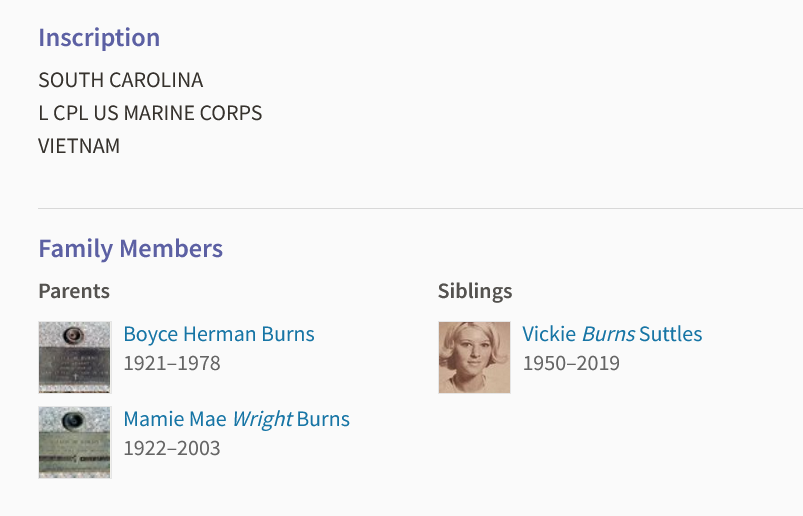Click the divider line below the inscription
The height and width of the screenshot is (516, 803).
(x=420, y=208)
